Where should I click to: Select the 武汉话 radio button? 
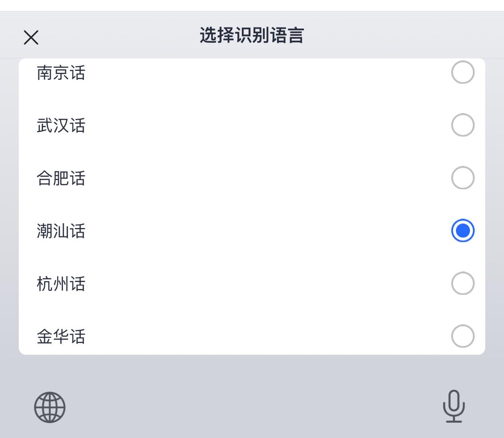pyautogui.click(x=462, y=125)
